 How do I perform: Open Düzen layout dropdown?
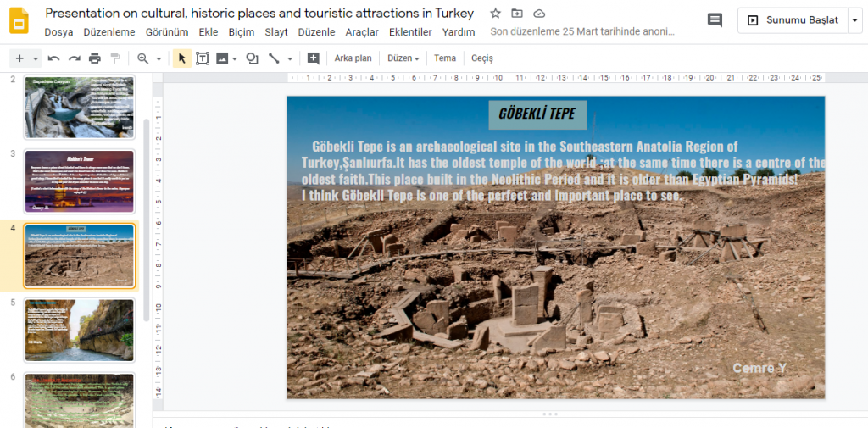pos(403,58)
